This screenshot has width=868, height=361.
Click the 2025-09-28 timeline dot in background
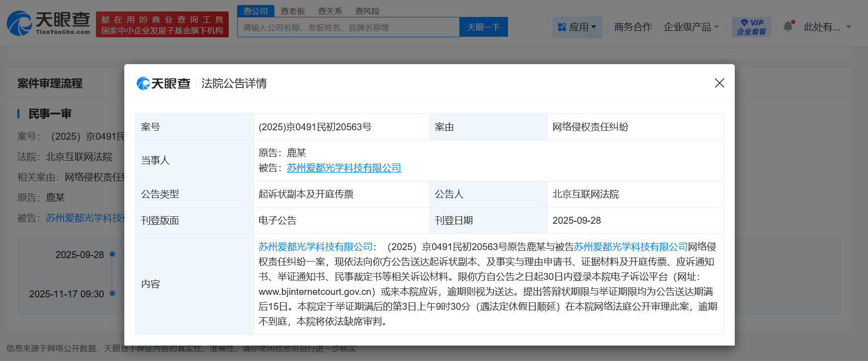[112, 254]
